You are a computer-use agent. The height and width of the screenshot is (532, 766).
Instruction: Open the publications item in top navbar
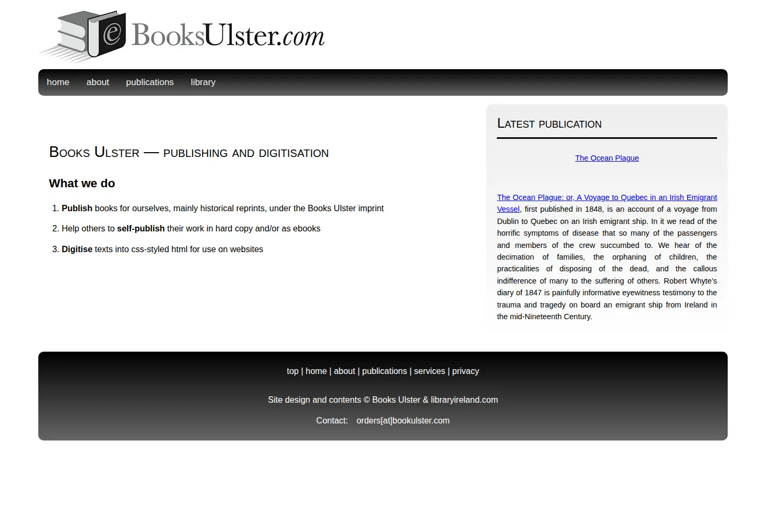150,82
